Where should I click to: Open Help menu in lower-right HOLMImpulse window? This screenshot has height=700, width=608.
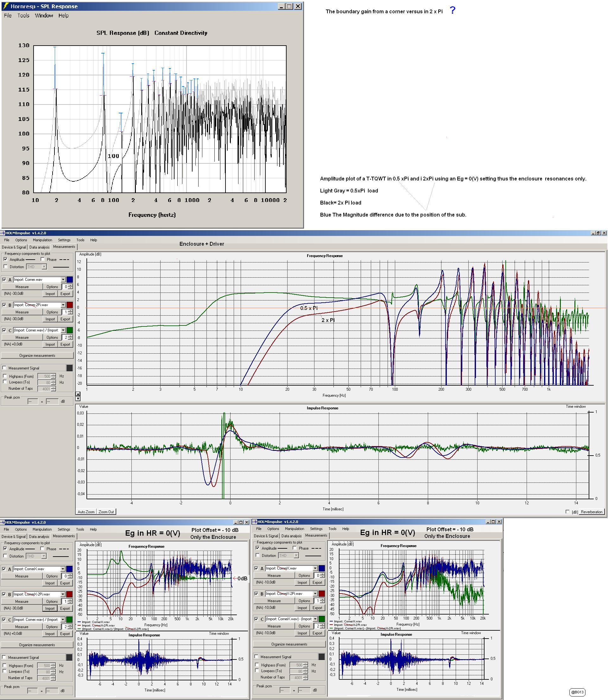coord(346,529)
